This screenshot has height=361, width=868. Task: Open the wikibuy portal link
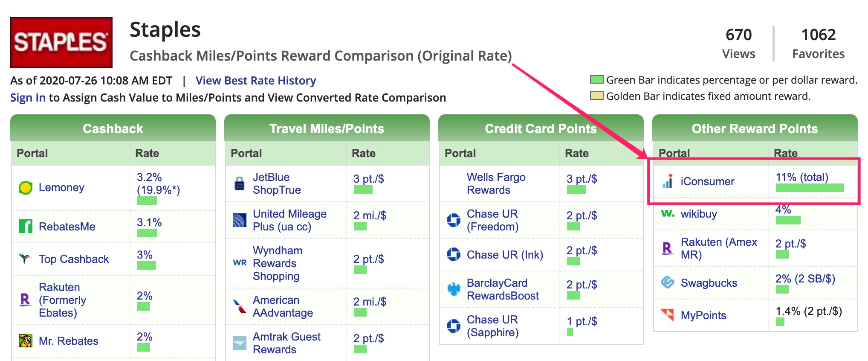tap(699, 214)
